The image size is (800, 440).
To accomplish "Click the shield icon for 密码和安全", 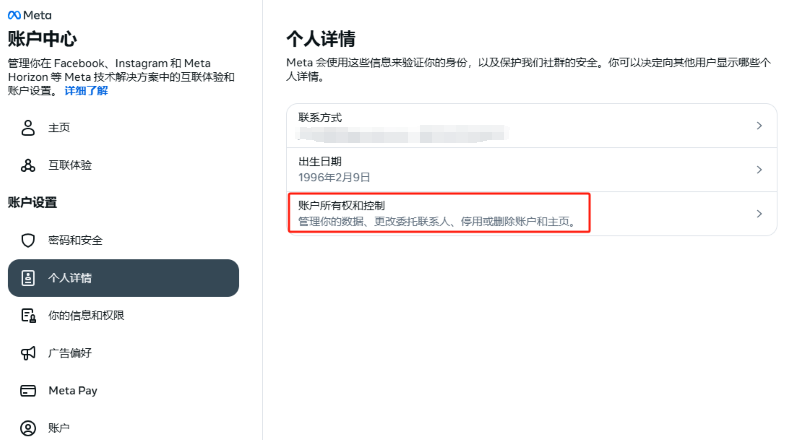I will click(28, 240).
